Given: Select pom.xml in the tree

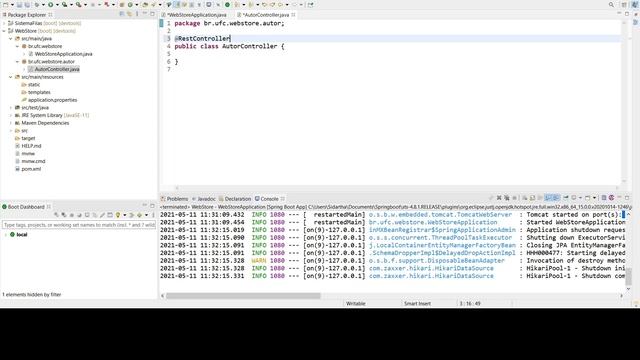Looking at the screenshot, I should tap(31, 169).
